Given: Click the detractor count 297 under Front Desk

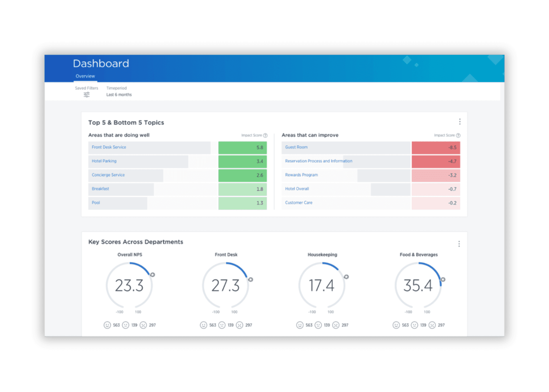Looking at the screenshot, I should [248, 325].
